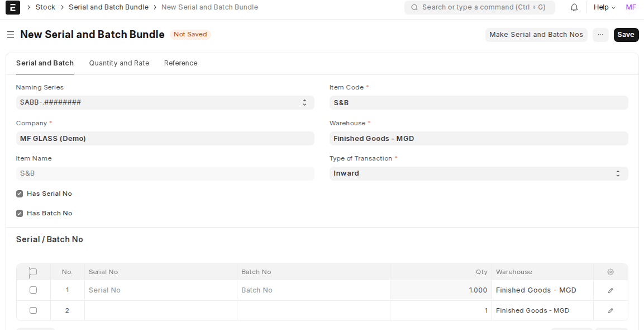Screen dimensions: 644x330
Task: Go to Serial and Batch Bundle breadcrumb
Action: [x=108, y=7]
